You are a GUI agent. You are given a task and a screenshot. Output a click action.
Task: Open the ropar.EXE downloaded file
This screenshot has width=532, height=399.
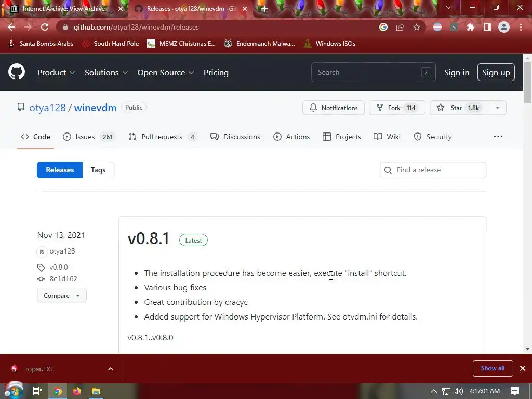[x=39, y=369]
